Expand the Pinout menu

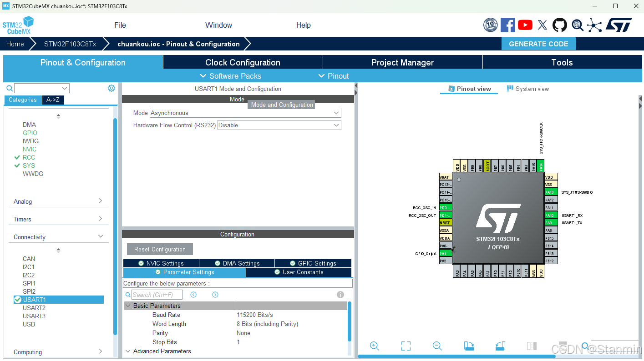[x=334, y=76]
